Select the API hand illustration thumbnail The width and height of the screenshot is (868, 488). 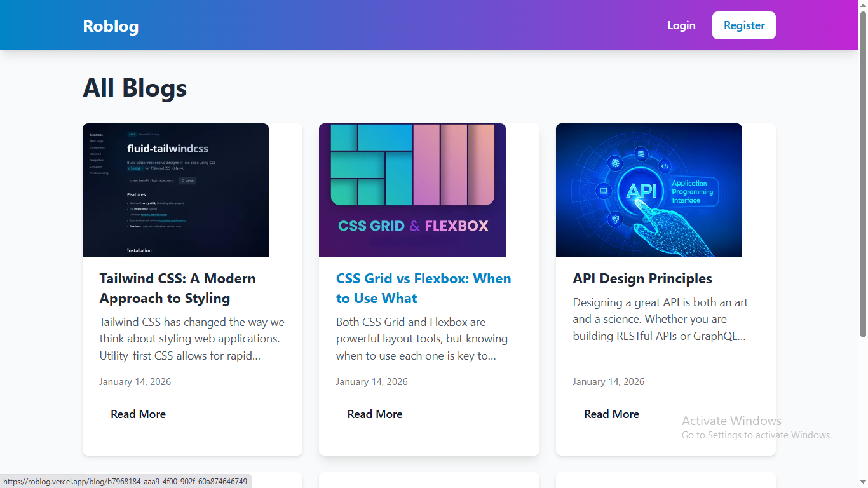coord(649,190)
